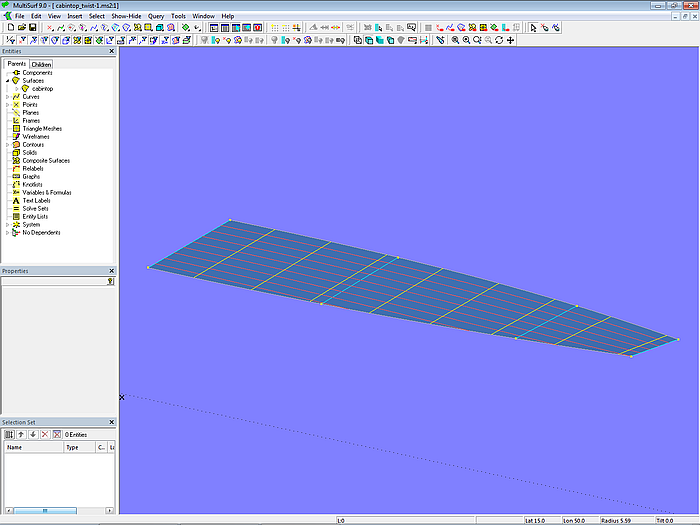Expand the Contours tree node
Viewport: 700px width, 525px height.
8,145
